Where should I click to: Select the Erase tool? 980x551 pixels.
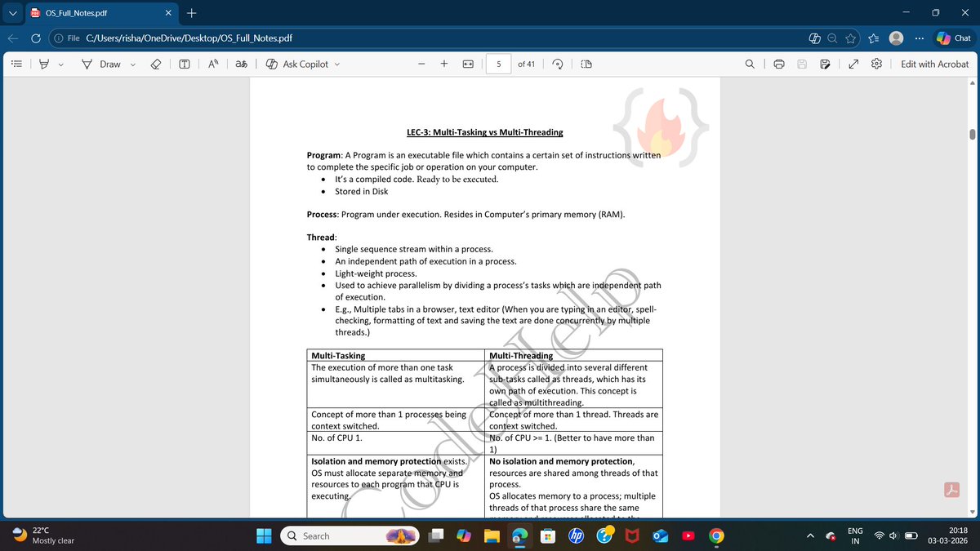click(155, 64)
